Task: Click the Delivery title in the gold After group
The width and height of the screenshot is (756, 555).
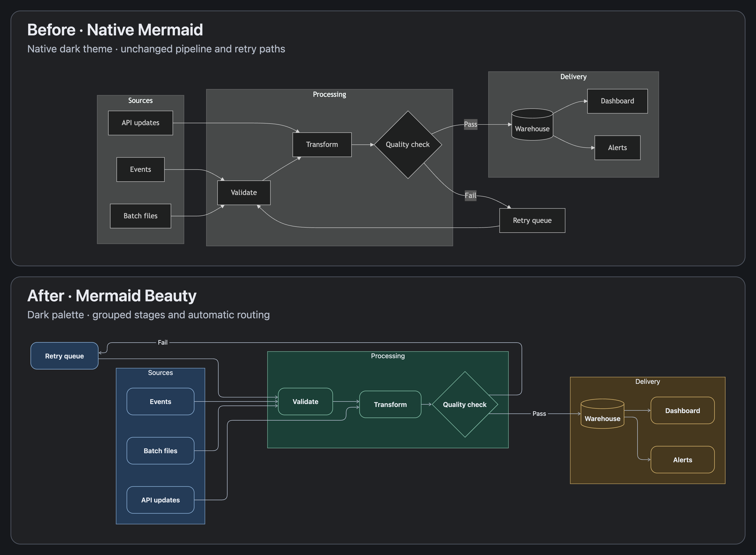Action: pyautogui.click(x=647, y=382)
